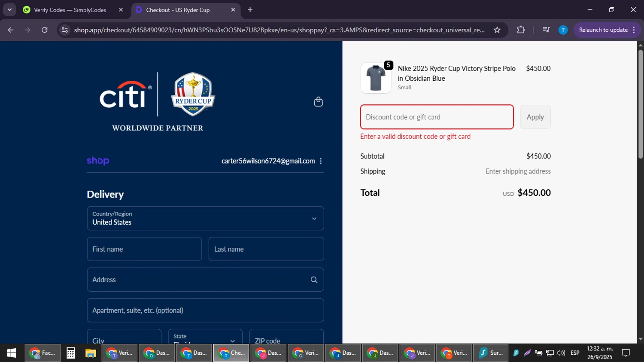Click the Citi Ryder Cup logo
644x362 pixels.
(158, 102)
